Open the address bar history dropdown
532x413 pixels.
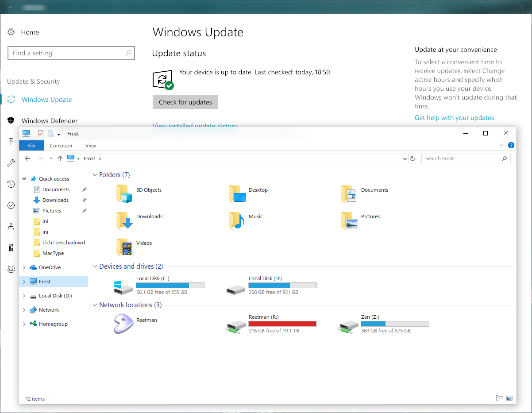[405, 158]
